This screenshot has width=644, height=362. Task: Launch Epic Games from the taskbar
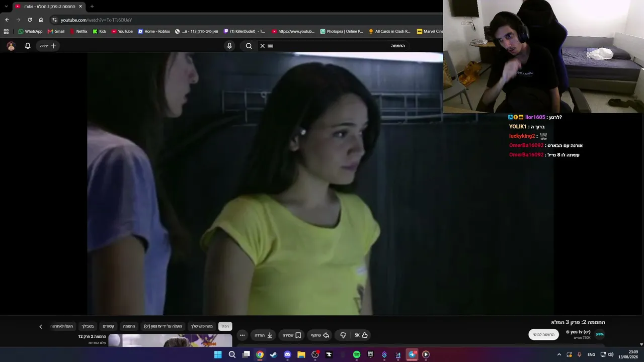tap(370, 354)
